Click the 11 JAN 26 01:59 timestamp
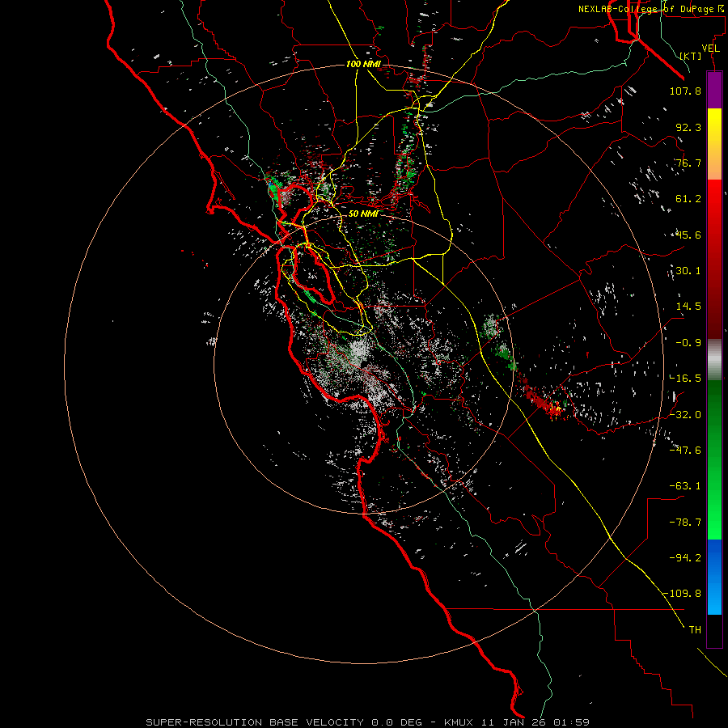Image resolution: width=728 pixels, height=728 pixels. pyautogui.click(x=535, y=722)
